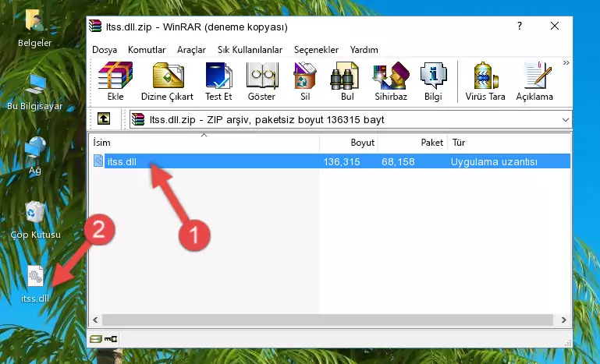
Task: Open the Seçenekler menu
Action: pos(316,50)
